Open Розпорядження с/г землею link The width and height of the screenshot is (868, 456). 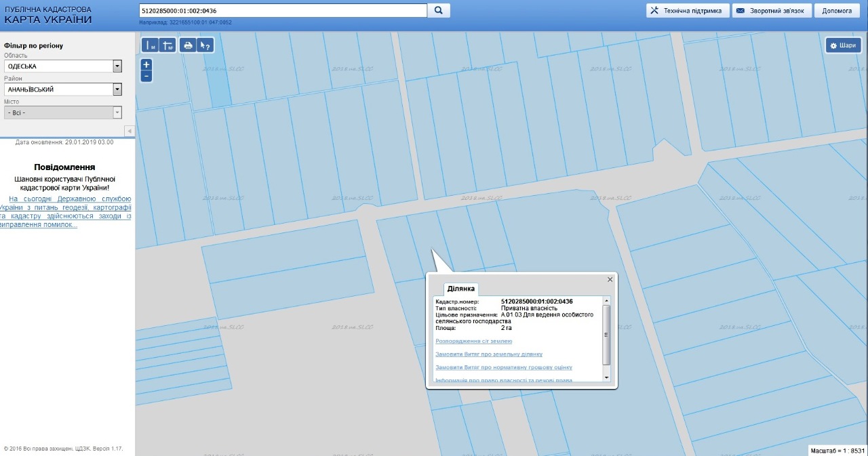pos(474,341)
